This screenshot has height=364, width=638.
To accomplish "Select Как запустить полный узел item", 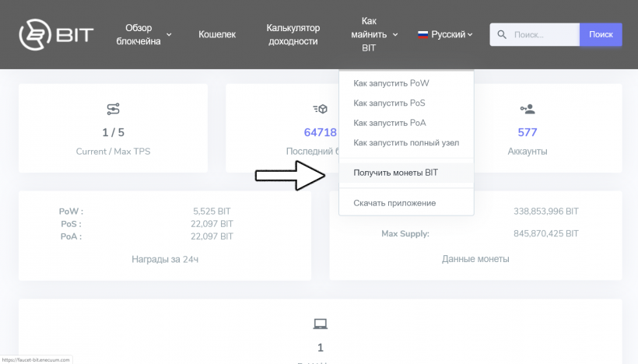I will click(406, 143).
